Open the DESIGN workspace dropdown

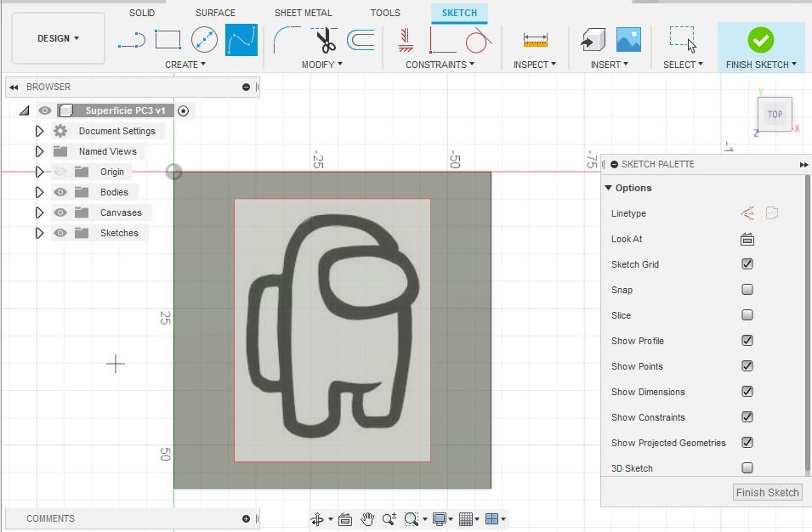(x=58, y=38)
